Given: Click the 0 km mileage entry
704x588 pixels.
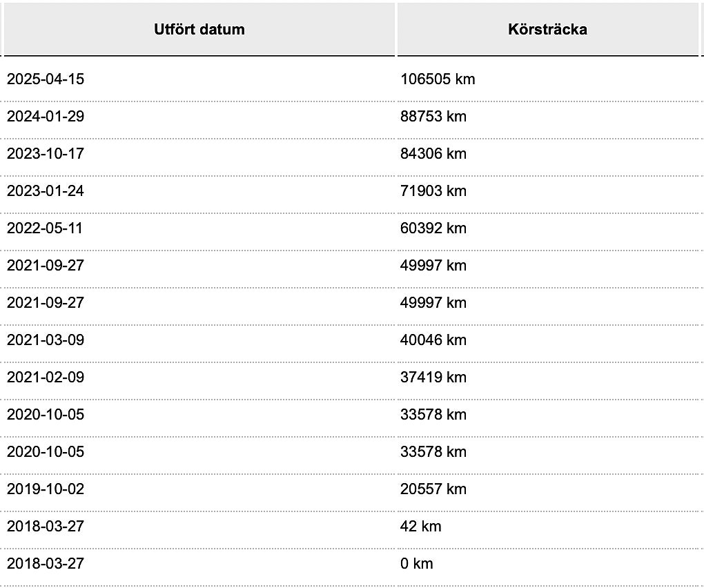Looking at the screenshot, I should coord(417,564).
